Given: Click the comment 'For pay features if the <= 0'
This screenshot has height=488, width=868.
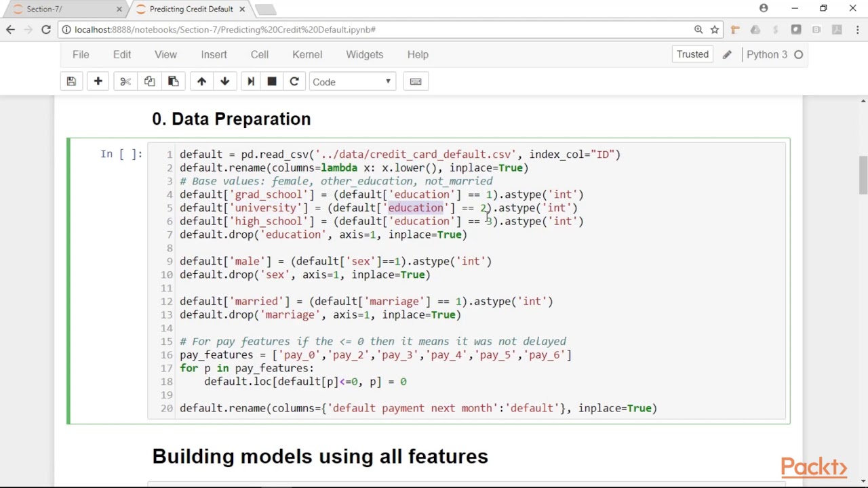Looking at the screenshot, I should [278, 342].
